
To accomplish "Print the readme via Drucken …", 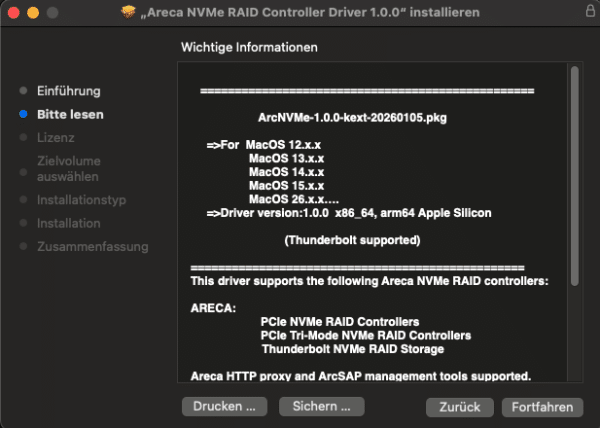I will click(224, 406).
